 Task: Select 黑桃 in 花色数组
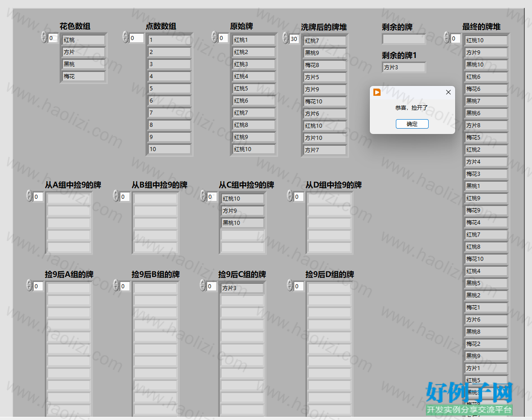(x=84, y=64)
